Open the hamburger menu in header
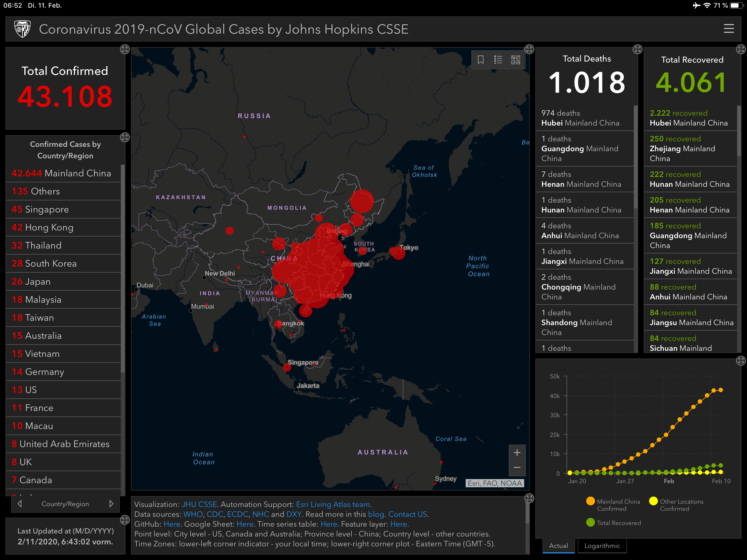 (x=729, y=29)
